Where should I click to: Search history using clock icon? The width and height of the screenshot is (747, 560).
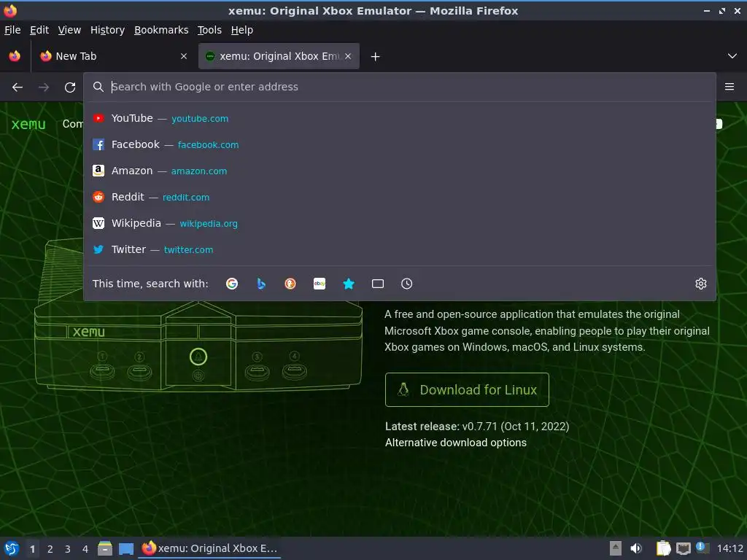coord(407,284)
